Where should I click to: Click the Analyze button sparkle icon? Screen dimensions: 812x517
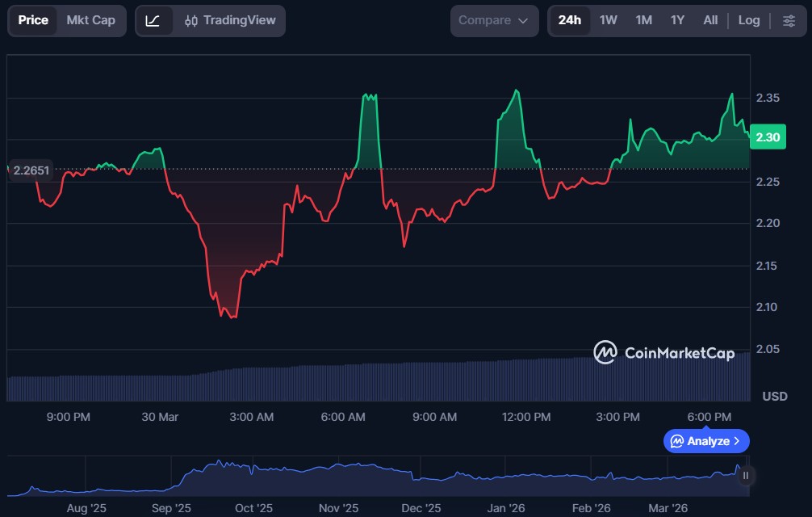pyautogui.click(x=677, y=441)
